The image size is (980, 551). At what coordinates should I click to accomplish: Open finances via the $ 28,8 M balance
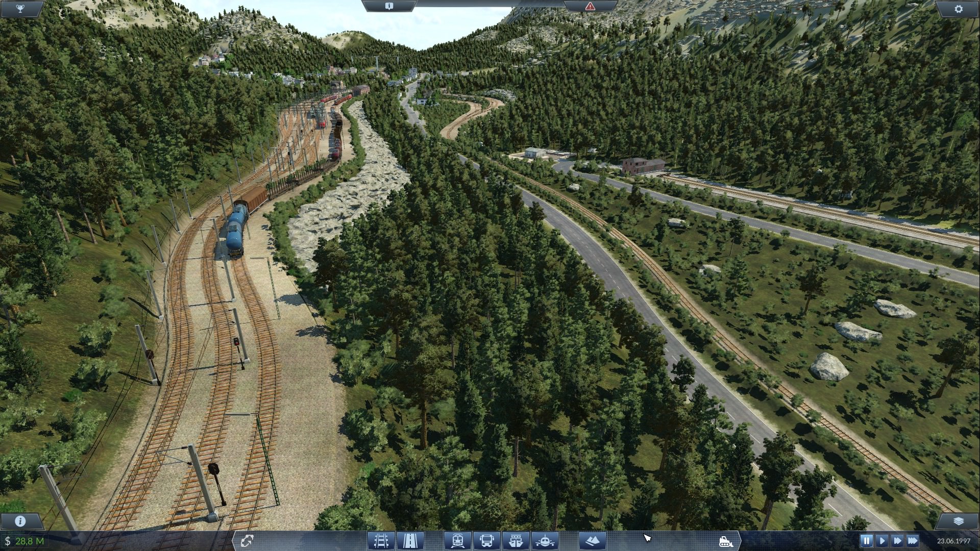[x=24, y=541]
